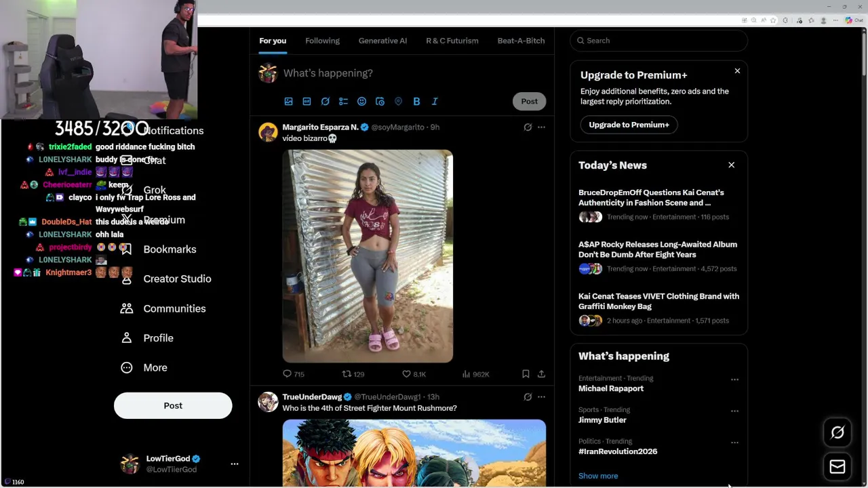
Task: Open Communities in sidebar
Action: (x=163, y=309)
